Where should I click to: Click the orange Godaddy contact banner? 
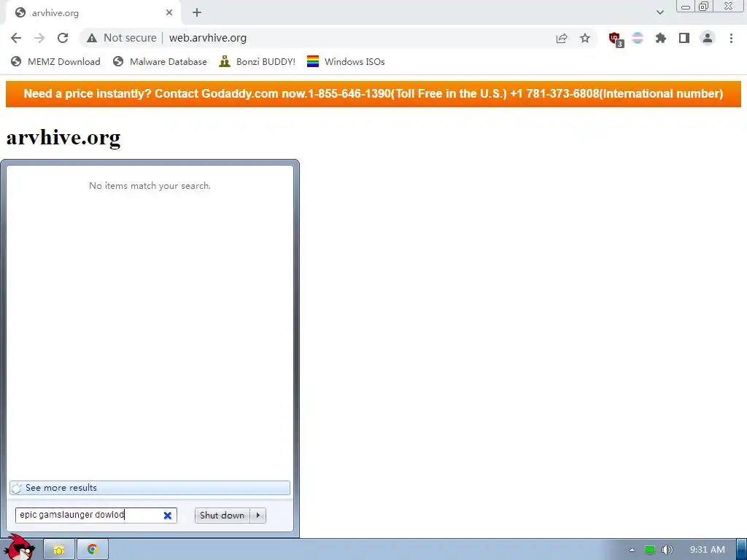[373, 94]
